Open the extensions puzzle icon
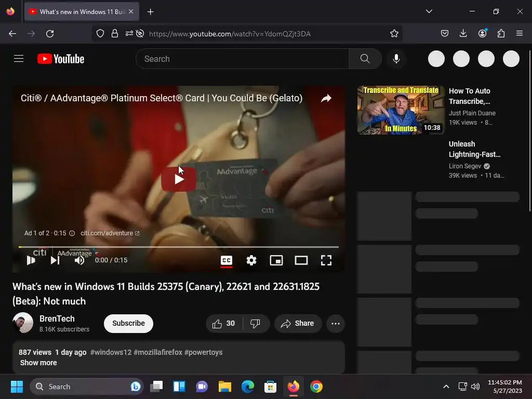 coord(501,33)
